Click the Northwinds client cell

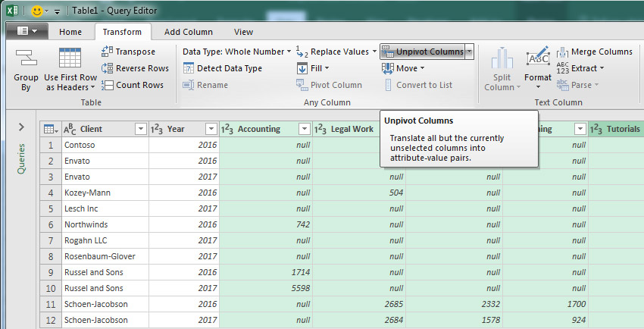coord(105,224)
